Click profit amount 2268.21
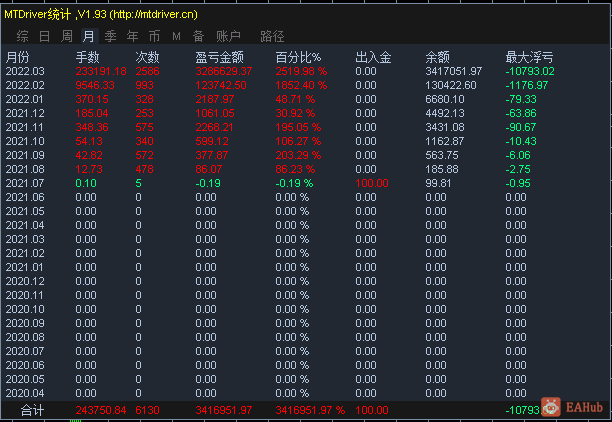 [x=214, y=127]
